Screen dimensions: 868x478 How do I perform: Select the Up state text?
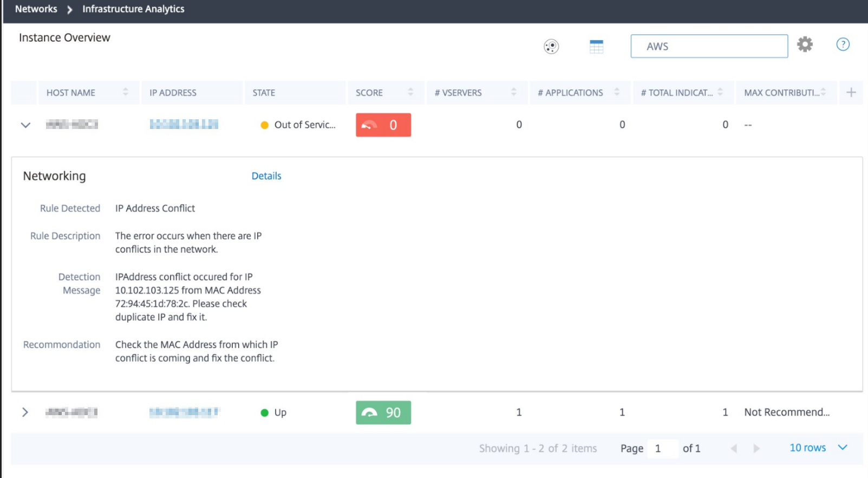pos(280,412)
